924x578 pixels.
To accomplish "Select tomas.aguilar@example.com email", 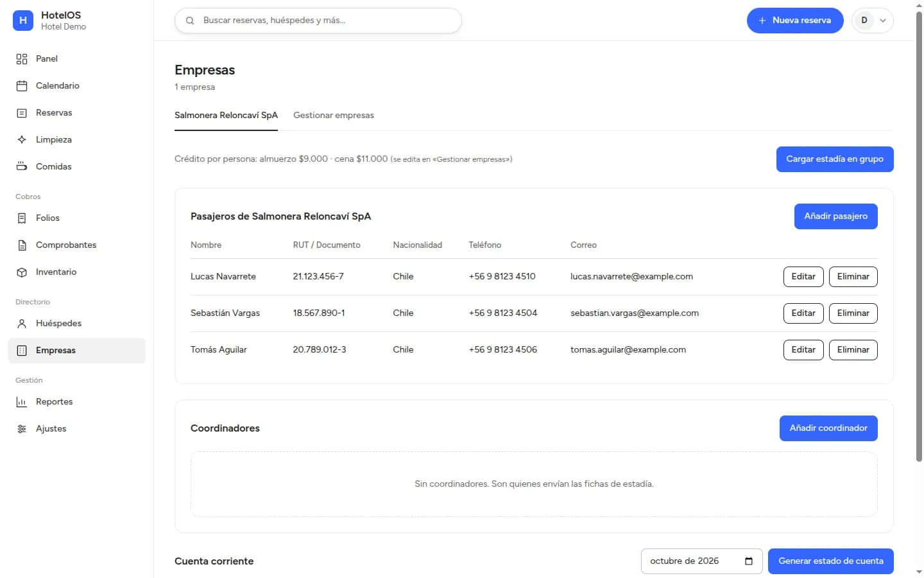I will coord(628,350).
